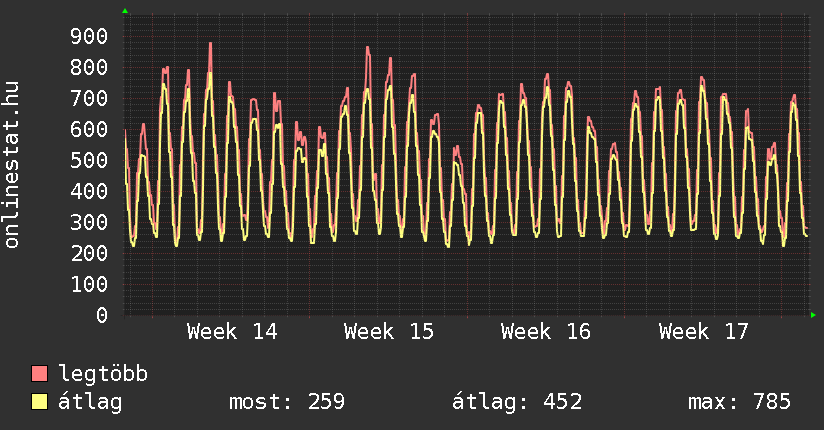Image resolution: width=824 pixels, height=430 pixels.
Task: Click the 'most: 259' current value
Action: click(287, 402)
